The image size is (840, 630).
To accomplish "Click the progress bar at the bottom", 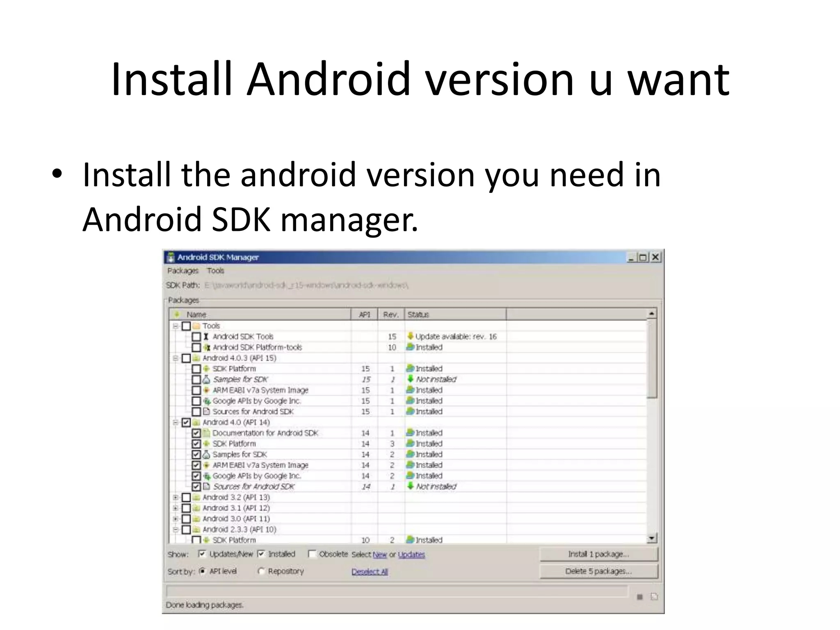I will (x=397, y=591).
